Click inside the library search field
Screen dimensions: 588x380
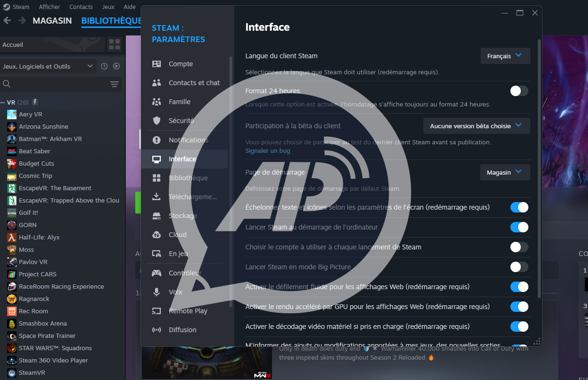coord(52,84)
